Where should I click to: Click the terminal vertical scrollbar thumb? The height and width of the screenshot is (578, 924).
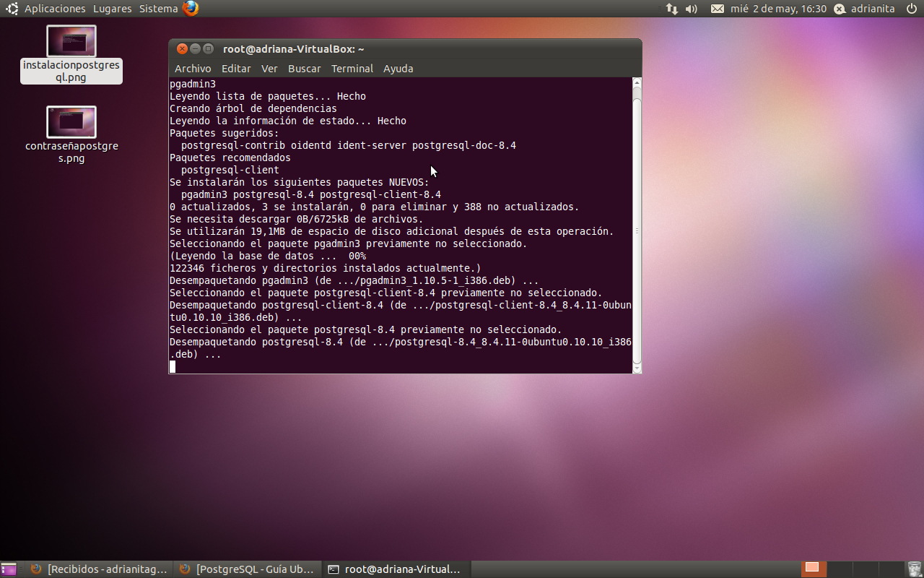(x=637, y=230)
